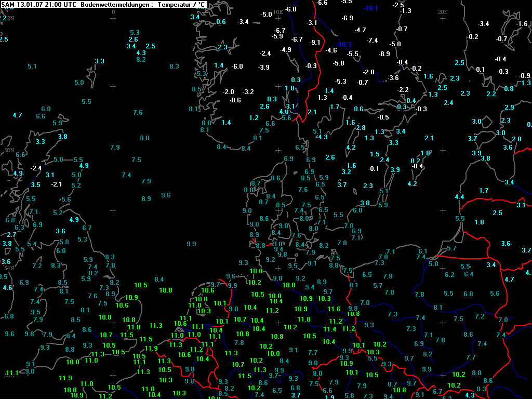532x399 pixels.
Task: Click the 10E longitude label
Action: click(x=278, y=11)
